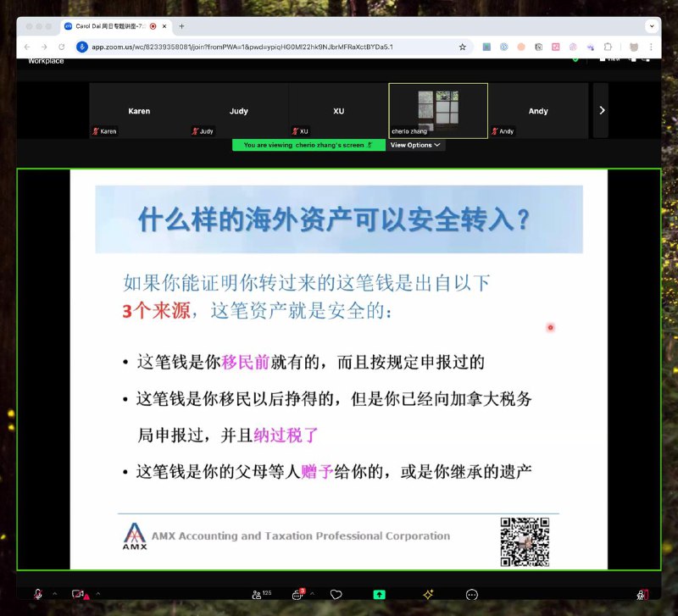678x616 pixels.
Task: Select cherio zhang's video thumbnail
Action: pos(437,110)
